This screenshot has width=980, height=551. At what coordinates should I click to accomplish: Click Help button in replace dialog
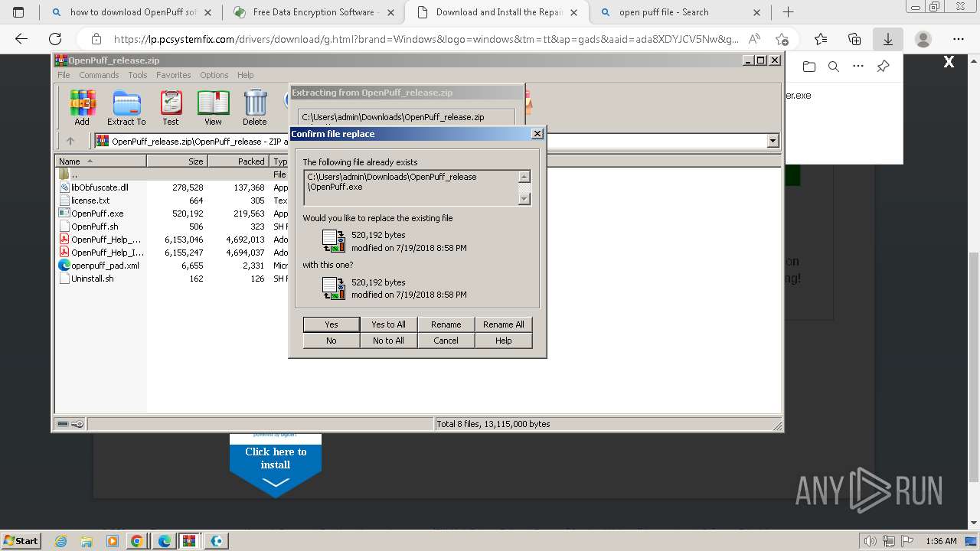504,341
